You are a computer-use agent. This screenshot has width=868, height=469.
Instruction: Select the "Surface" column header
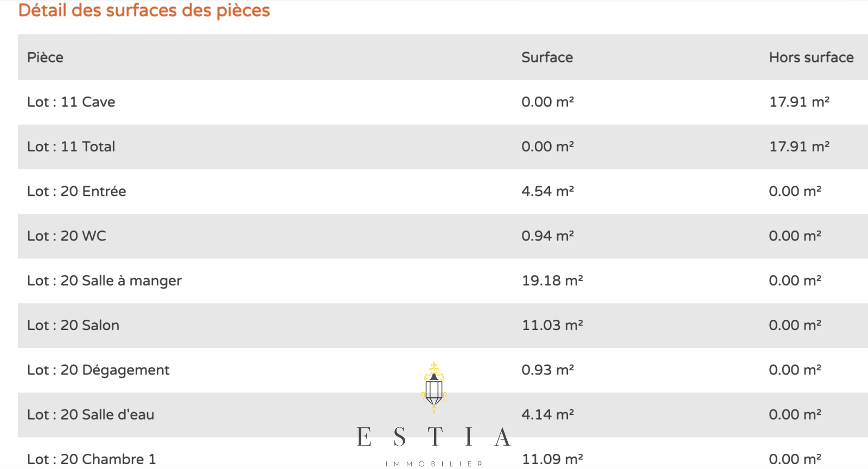point(547,58)
